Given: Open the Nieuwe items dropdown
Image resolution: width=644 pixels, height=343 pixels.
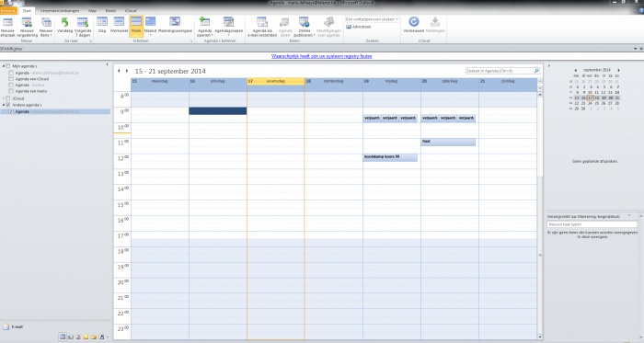Looking at the screenshot, I should (x=46, y=27).
